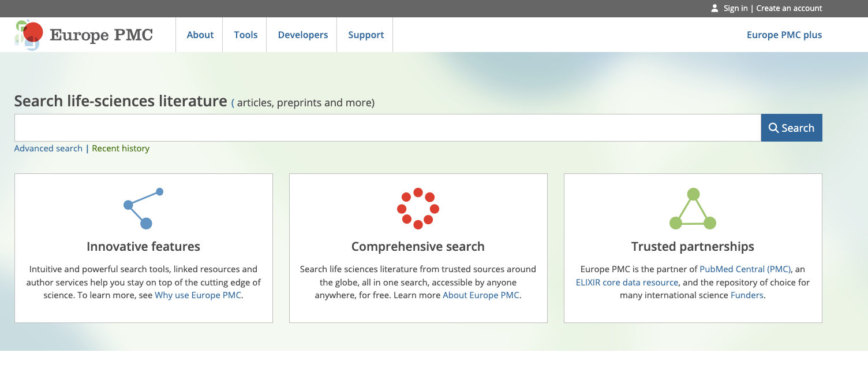Click the 'articles, preprints and more' text

[x=304, y=103]
